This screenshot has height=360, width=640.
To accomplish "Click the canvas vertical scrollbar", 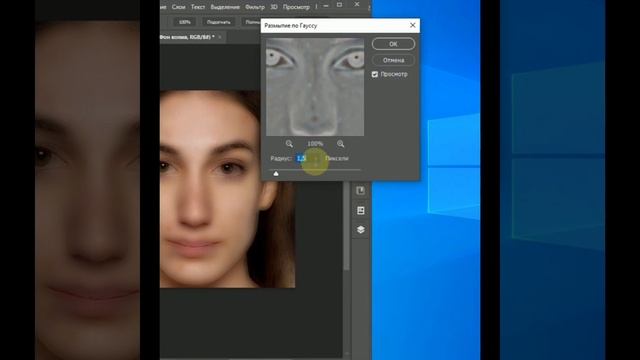I will tap(347, 224).
